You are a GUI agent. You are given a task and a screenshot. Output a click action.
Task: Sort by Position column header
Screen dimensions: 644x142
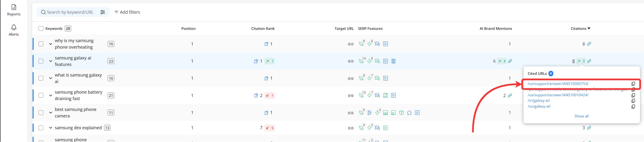point(188,28)
